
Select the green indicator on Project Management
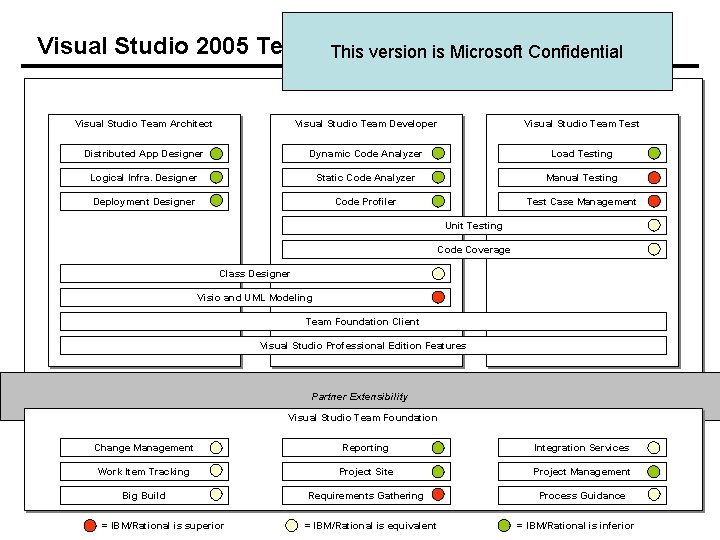tap(654, 472)
